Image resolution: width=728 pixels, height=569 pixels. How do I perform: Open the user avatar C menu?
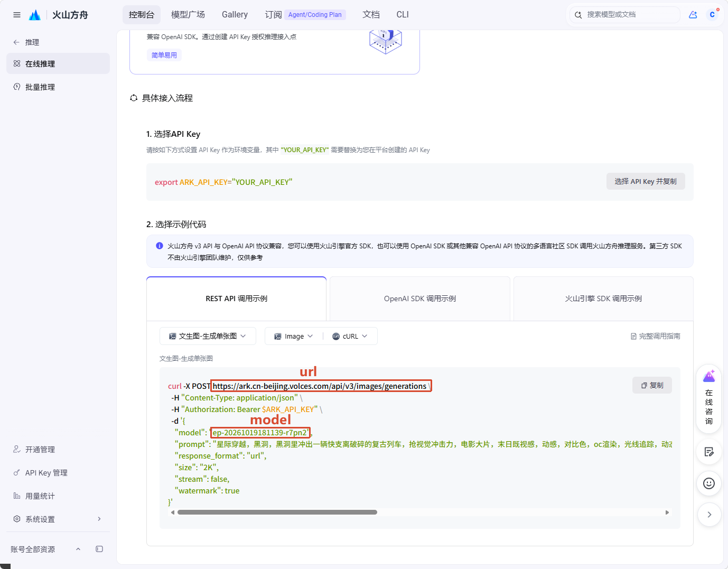[712, 15]
